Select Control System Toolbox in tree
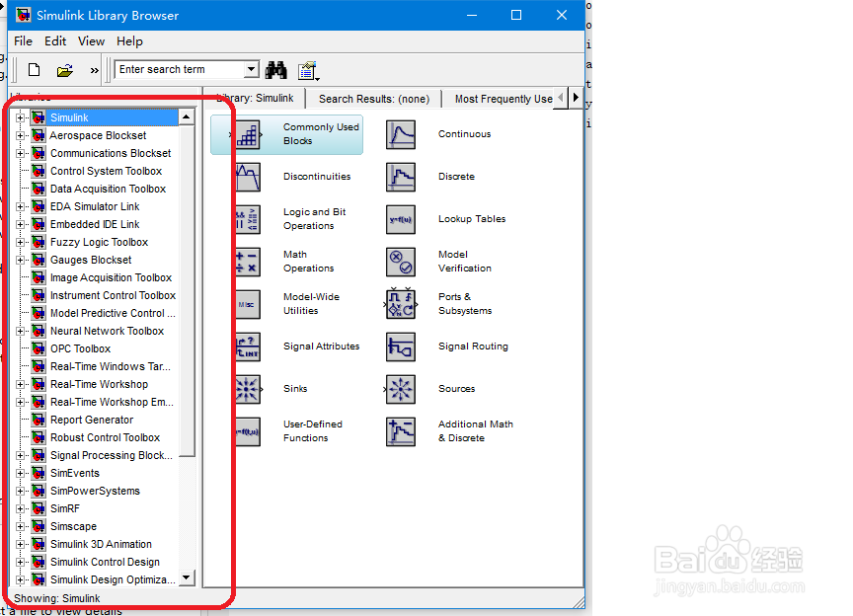 point(106,171)
